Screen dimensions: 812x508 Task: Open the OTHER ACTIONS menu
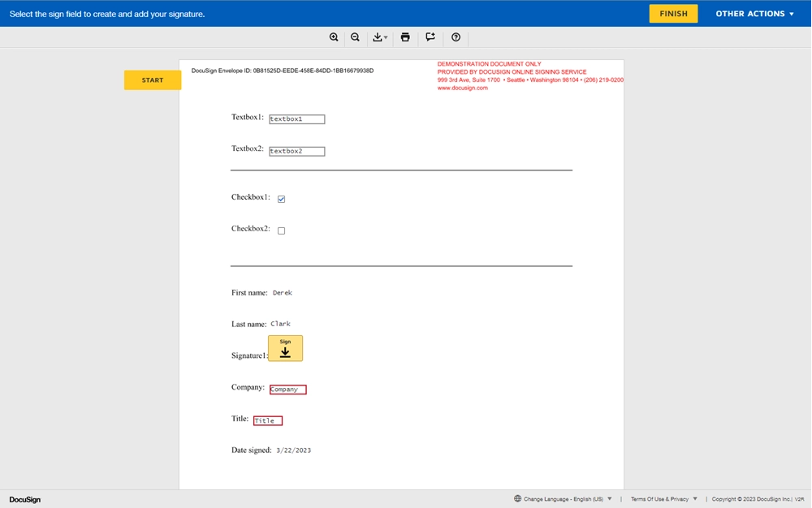pos(754,14)
